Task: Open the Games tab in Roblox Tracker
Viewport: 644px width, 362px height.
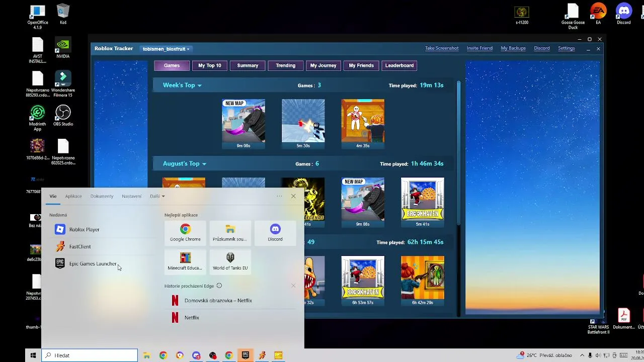Action: pyautogui.click(x=172, y=65)
